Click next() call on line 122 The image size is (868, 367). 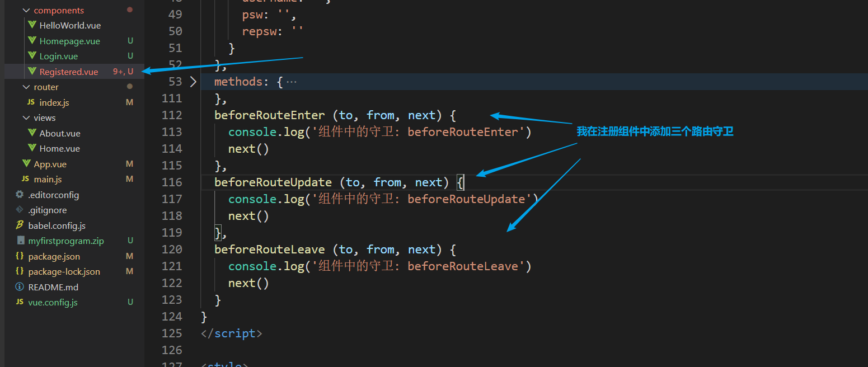click(x=248, y=283)
